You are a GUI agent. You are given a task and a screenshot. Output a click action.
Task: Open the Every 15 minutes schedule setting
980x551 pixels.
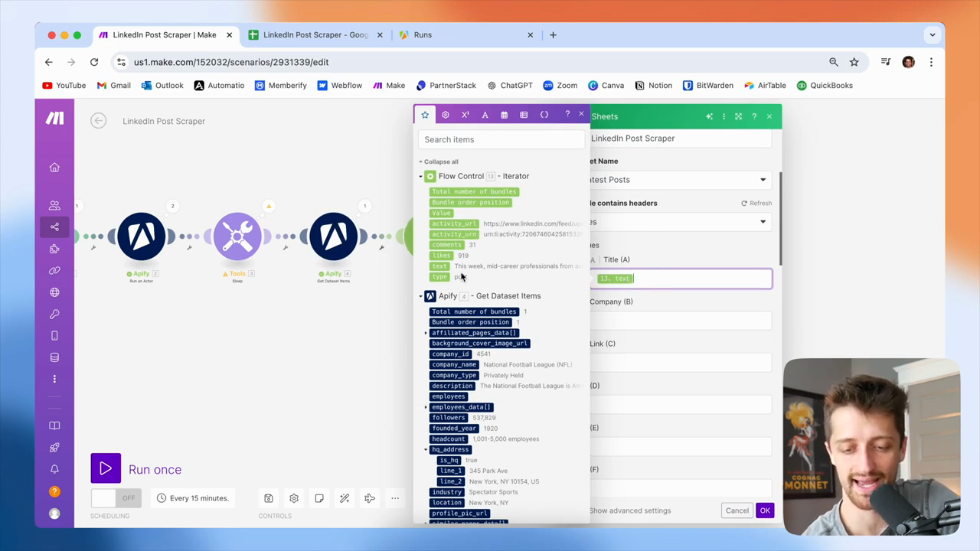click(x=192, y=498)
